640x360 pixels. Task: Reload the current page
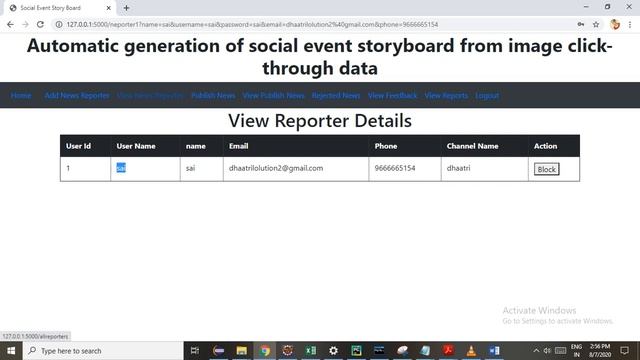(40, 24)
